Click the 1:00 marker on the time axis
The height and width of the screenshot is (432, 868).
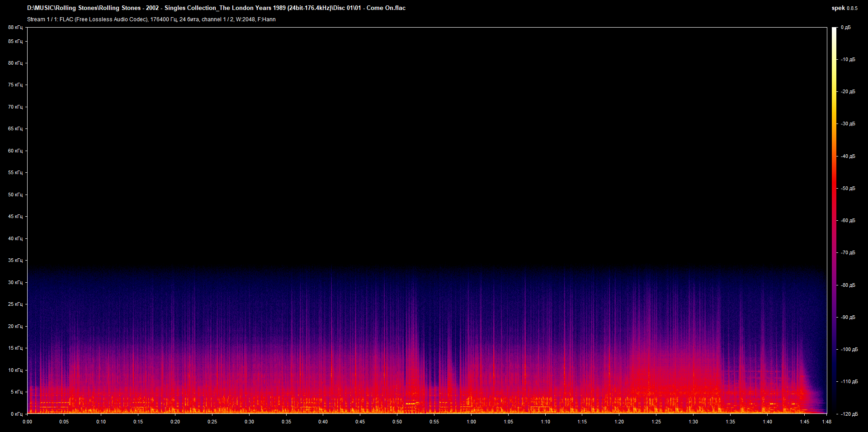tap(472, 421)
